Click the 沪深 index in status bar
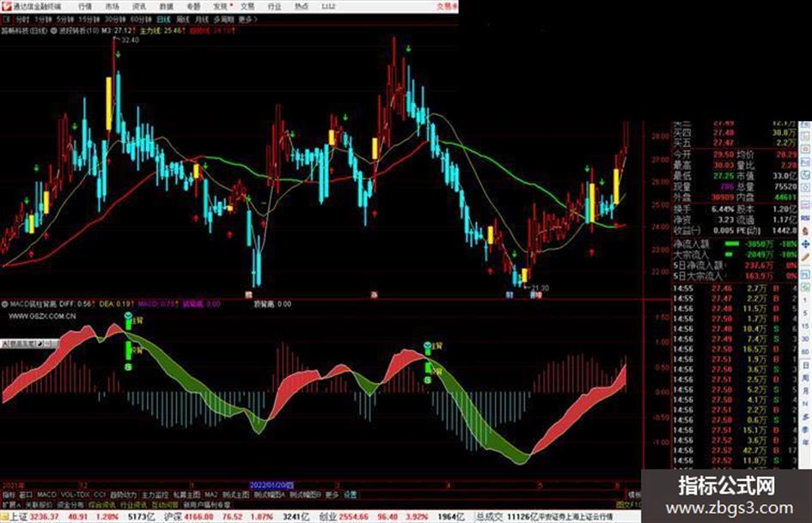The height and width of the screenshot is (523, 812). (x=173, y=517)
